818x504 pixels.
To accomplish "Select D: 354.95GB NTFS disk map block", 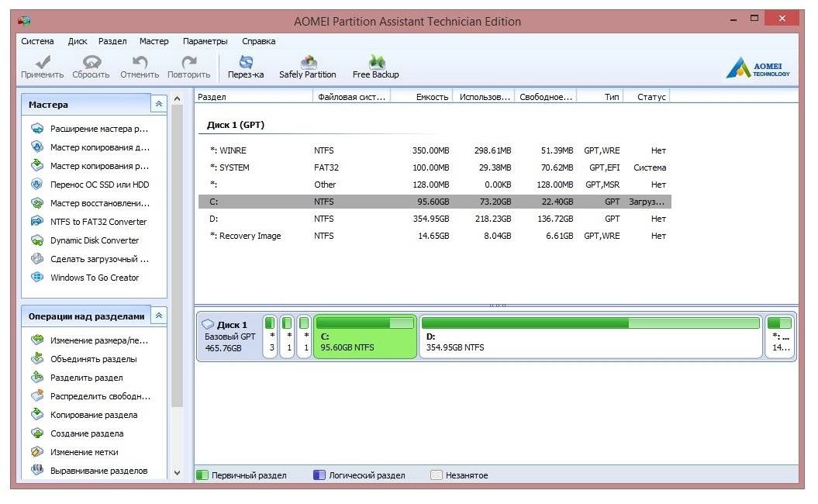I will tap(591, 337).
